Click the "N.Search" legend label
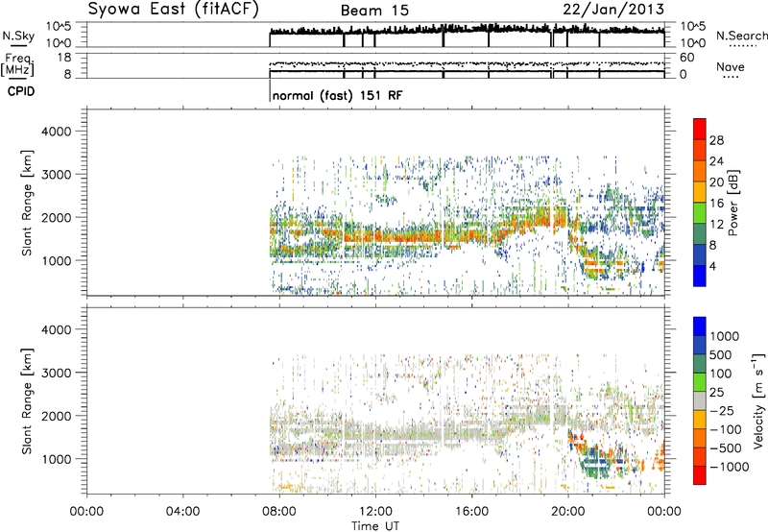 click(x=741, y=36)
